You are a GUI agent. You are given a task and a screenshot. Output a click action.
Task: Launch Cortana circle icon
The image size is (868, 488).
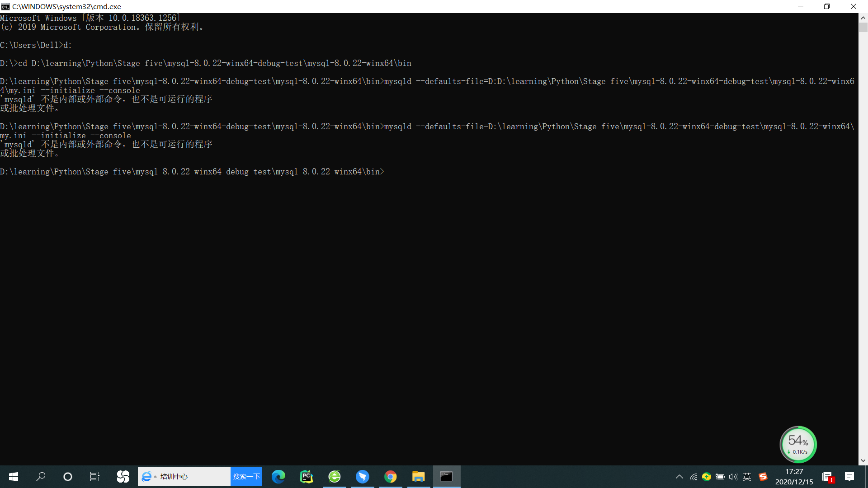pyautogui.click(x=68, y=477)
